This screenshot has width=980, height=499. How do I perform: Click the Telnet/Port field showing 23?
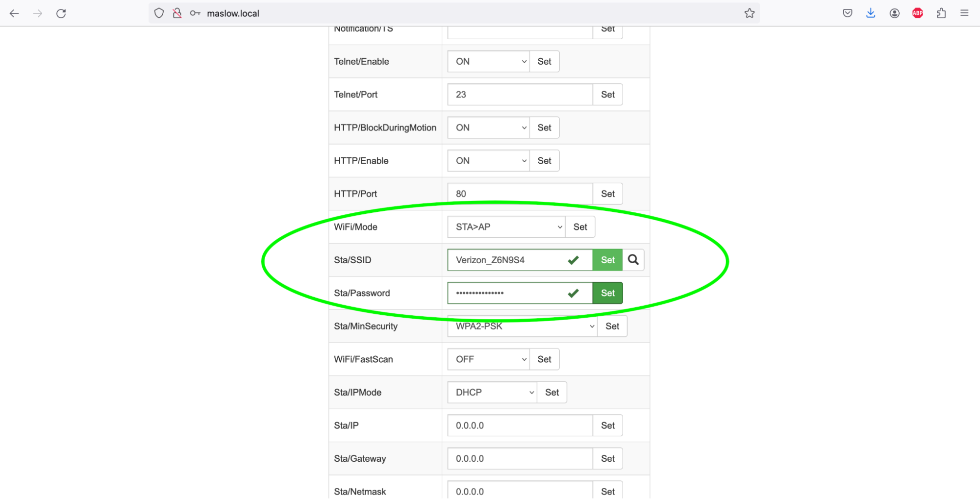(520, 95)
